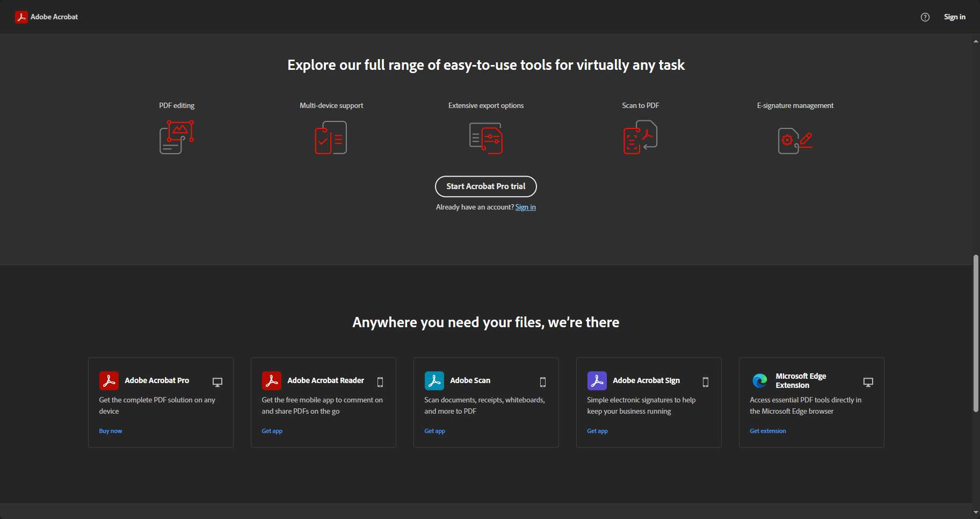This screenshot has height=519, width=980.
Task: Click the Adobe Scan app icon
Action: pyautogui.click(x=434, y=380)
